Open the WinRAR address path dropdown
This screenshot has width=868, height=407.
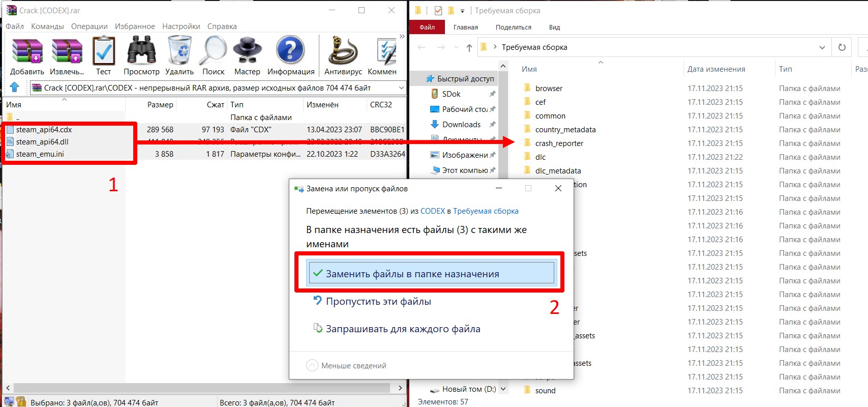coord(401,88)
